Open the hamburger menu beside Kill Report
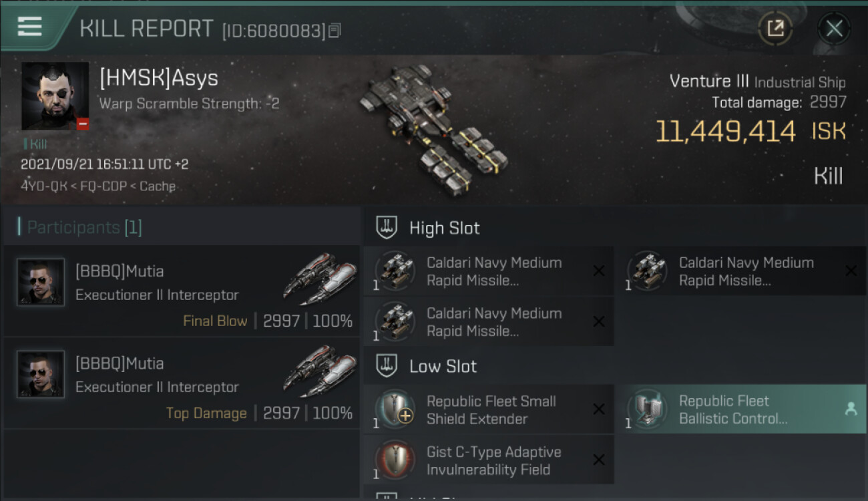 click(x=30, y=27)
